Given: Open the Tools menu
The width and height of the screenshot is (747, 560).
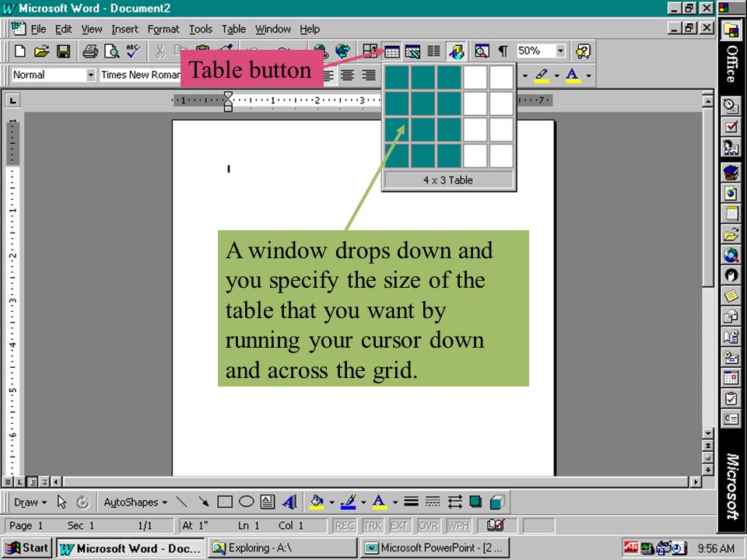Looking at the screenshot, I should [x=201, y=29].
